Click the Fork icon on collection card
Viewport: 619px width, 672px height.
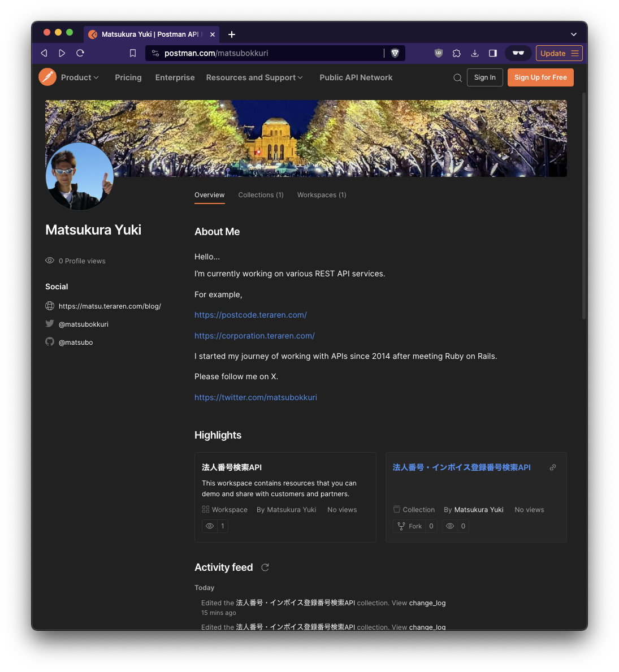click(x=401, y=526)
